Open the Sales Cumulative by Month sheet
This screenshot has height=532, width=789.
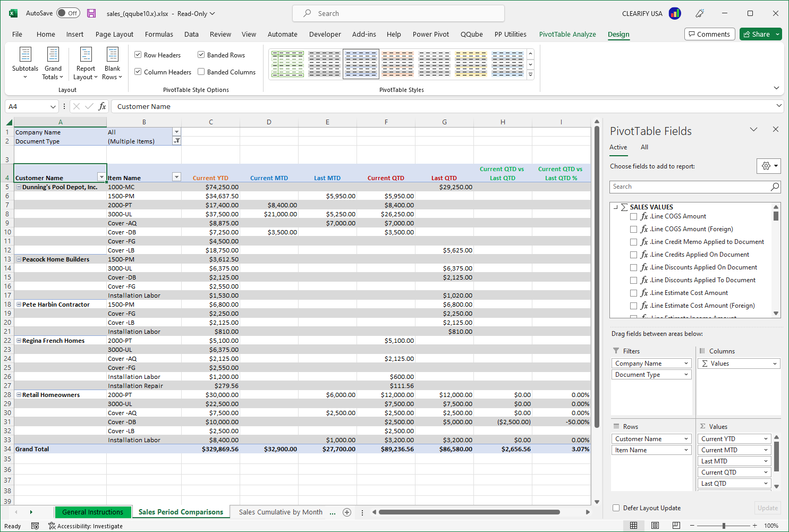(280, 512)
